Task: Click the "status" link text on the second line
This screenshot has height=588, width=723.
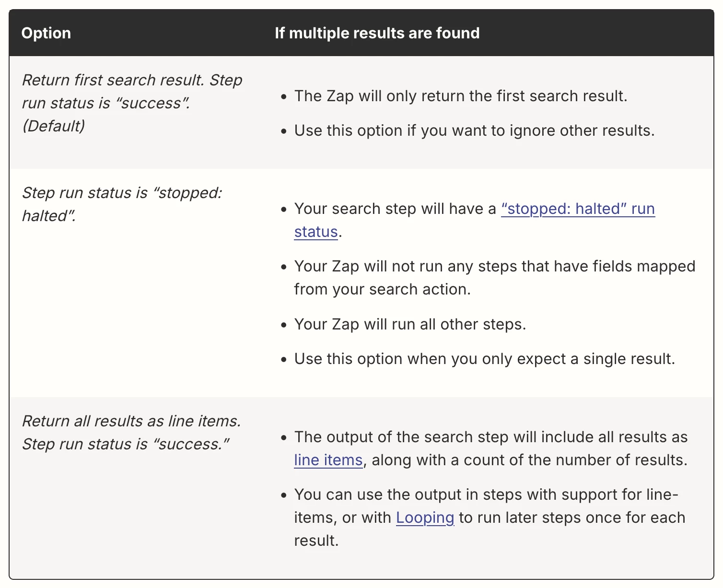Action: pyautogui.click(x=316, y=232)
